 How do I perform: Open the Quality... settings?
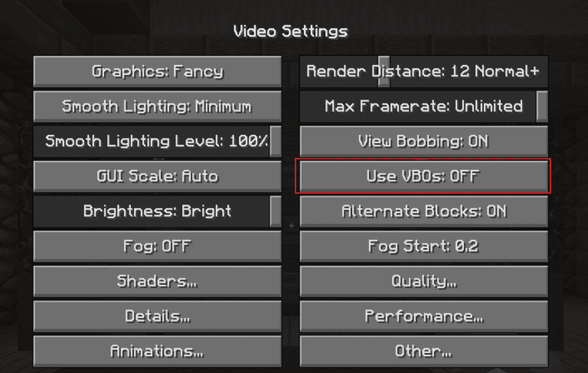(x=423, y=281)
